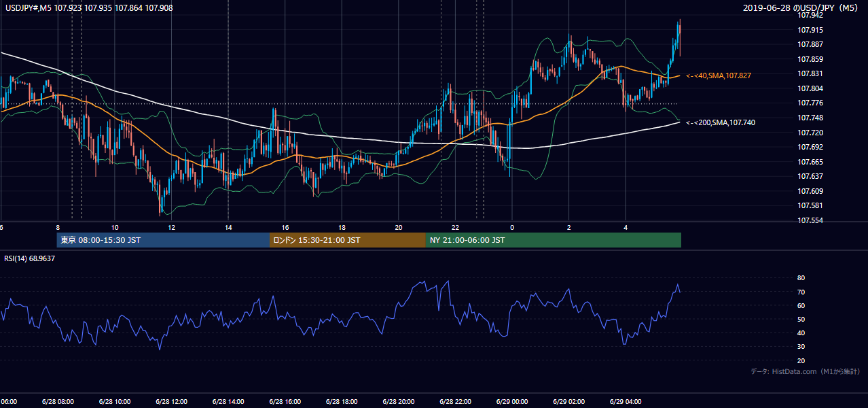Click price axis label 107.665
The image size is (868, 408).
pos(811,162)
